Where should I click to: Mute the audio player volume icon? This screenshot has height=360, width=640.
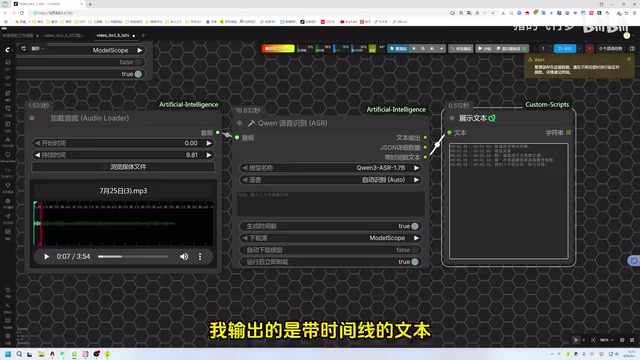coord(184,257)
